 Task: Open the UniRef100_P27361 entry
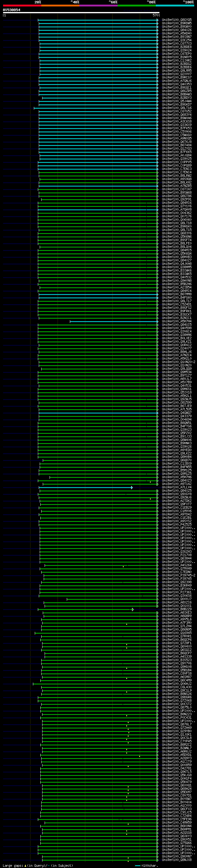tap(176, 592)
